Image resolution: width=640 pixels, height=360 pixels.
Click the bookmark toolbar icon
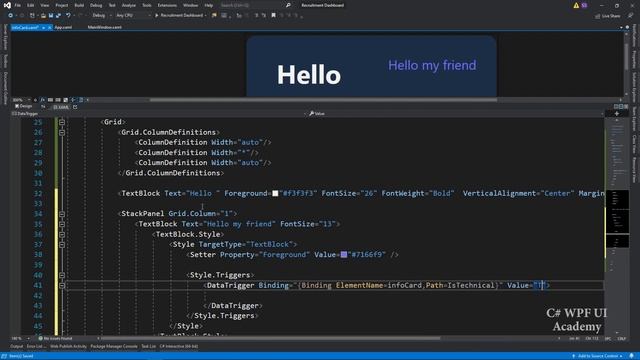(273, 16)
